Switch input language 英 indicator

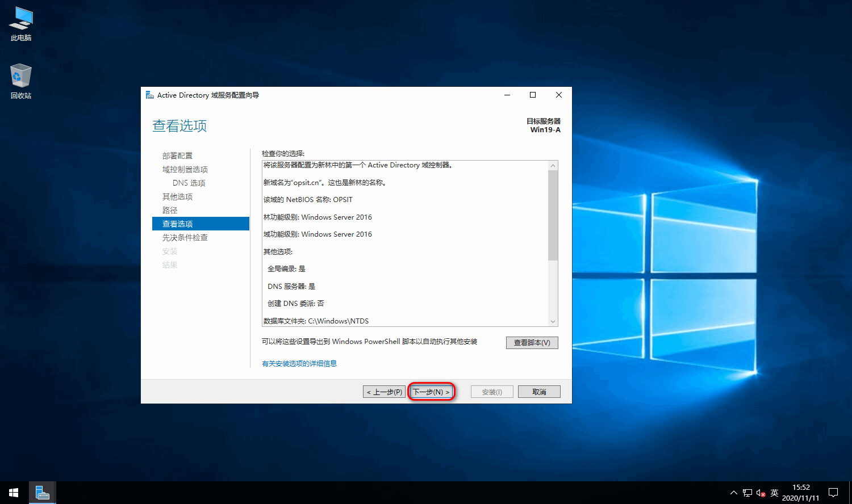[775, 493]
